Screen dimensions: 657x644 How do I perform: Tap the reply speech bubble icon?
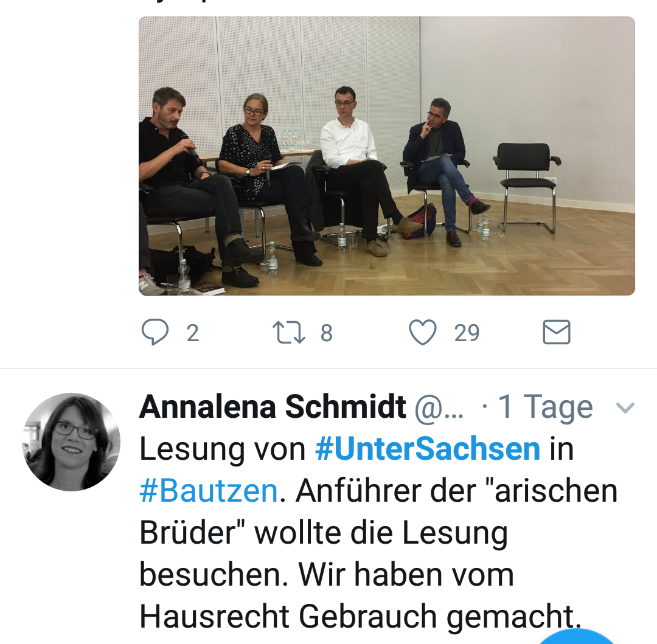[155, 332]
